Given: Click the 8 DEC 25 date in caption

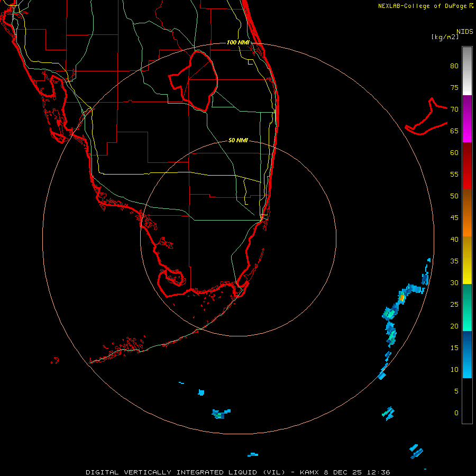Looking at the screenshot, I should [x=344, y=472].
